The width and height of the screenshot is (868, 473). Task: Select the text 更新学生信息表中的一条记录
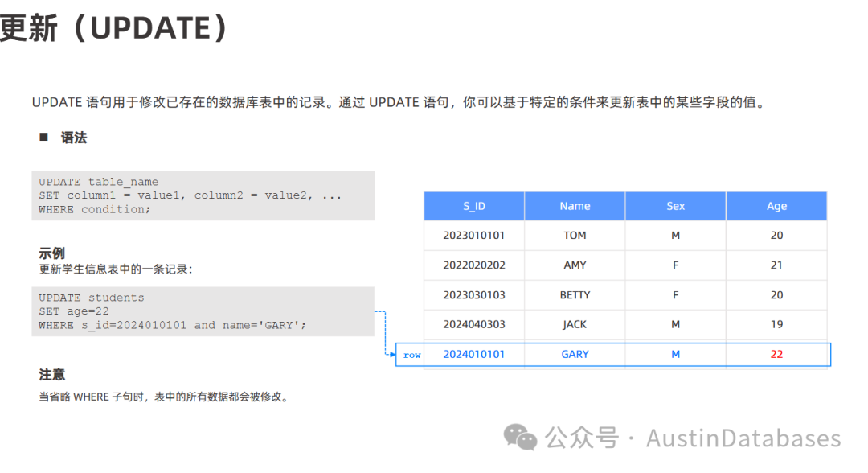coord(115,269)
